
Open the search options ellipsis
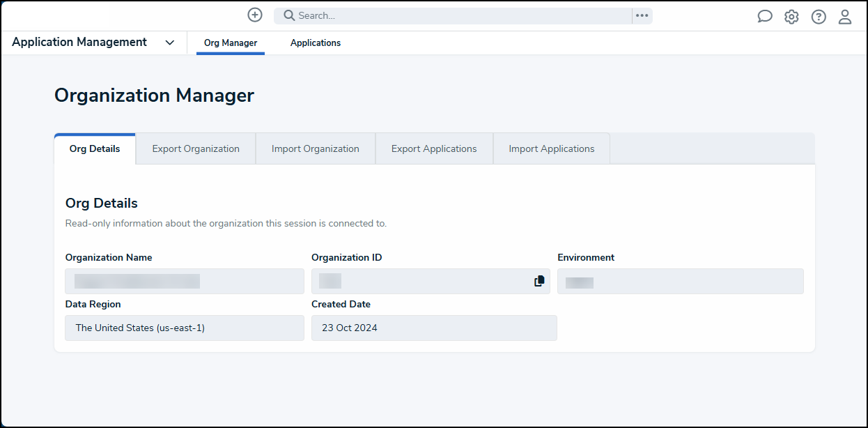pos(642,15)
